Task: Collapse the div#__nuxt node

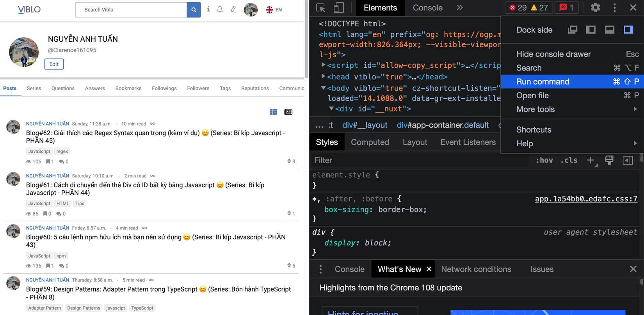Action: 331,109
